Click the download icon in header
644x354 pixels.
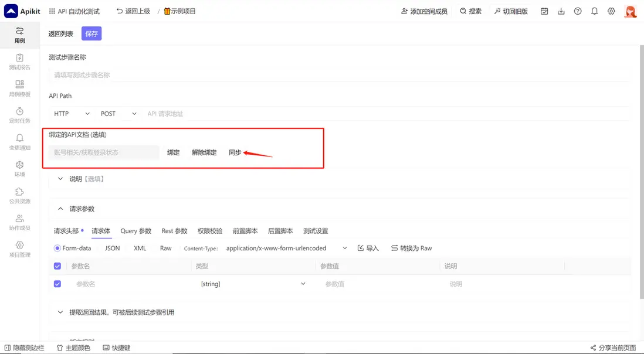(561, 12)
